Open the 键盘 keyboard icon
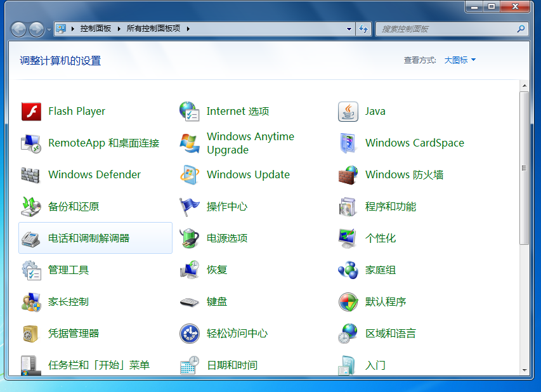 [190, 303]
